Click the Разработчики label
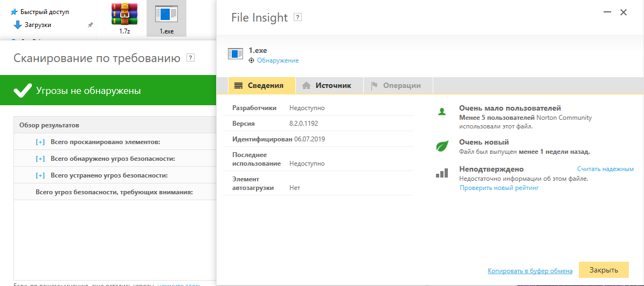Viewport: 644px width, 286px height. point(255,108)
